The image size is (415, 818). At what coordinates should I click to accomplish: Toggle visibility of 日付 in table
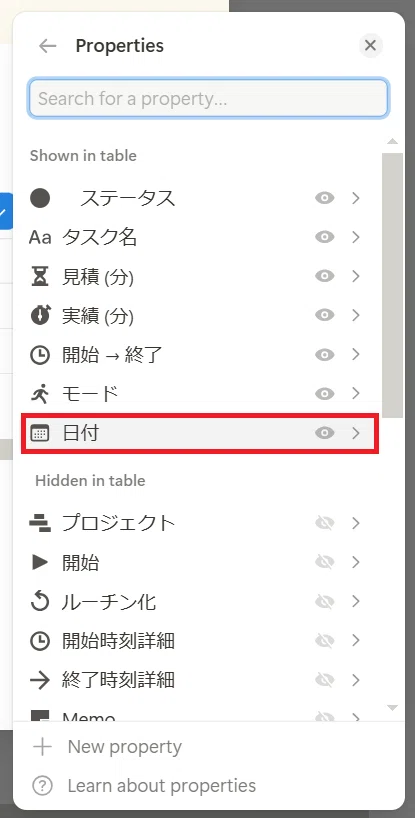(x=324, y=433)
